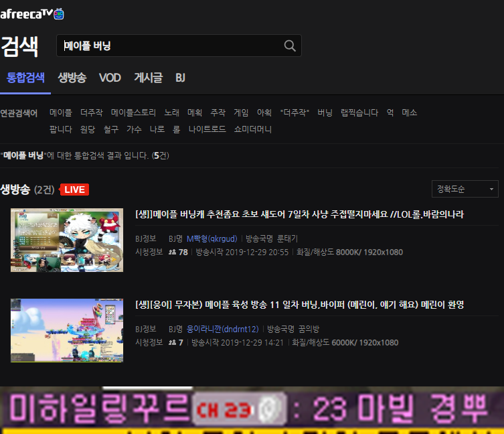504x434 pixels.
Task: Click the 생방송 (2건) section heading
Action: coord(27,190)
